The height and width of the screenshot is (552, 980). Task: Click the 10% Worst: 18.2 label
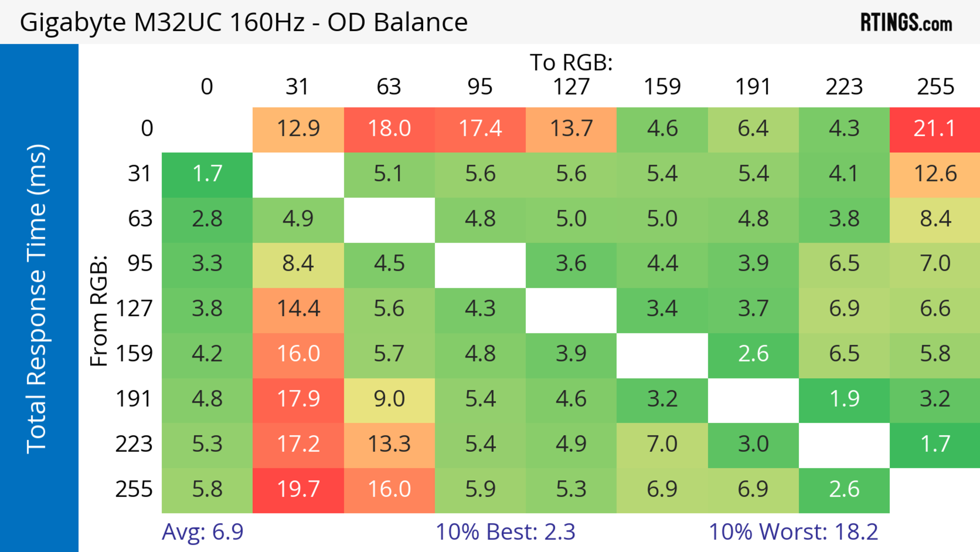coord(793,532)
